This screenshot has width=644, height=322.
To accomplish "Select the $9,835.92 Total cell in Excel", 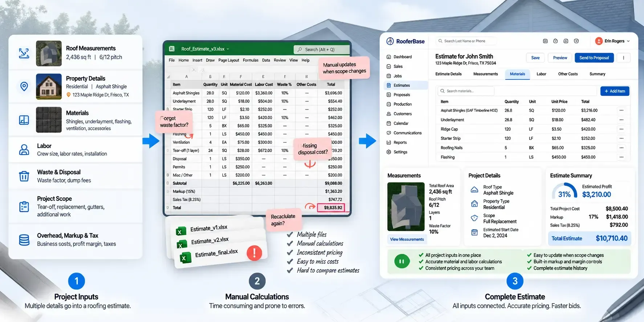I will tap(331, 208).
